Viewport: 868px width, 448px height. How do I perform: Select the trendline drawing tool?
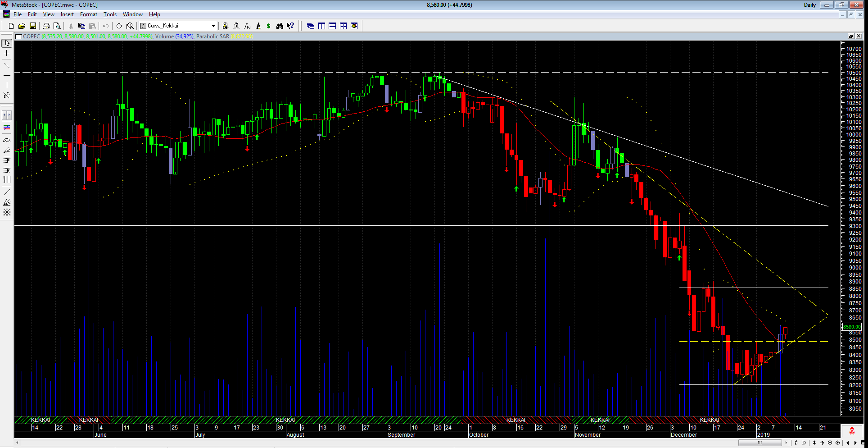7,66
